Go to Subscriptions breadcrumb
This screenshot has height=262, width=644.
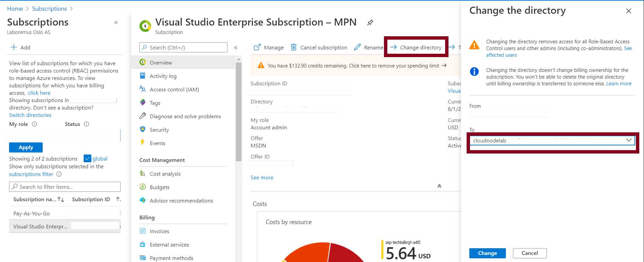[x=49, y=8]
